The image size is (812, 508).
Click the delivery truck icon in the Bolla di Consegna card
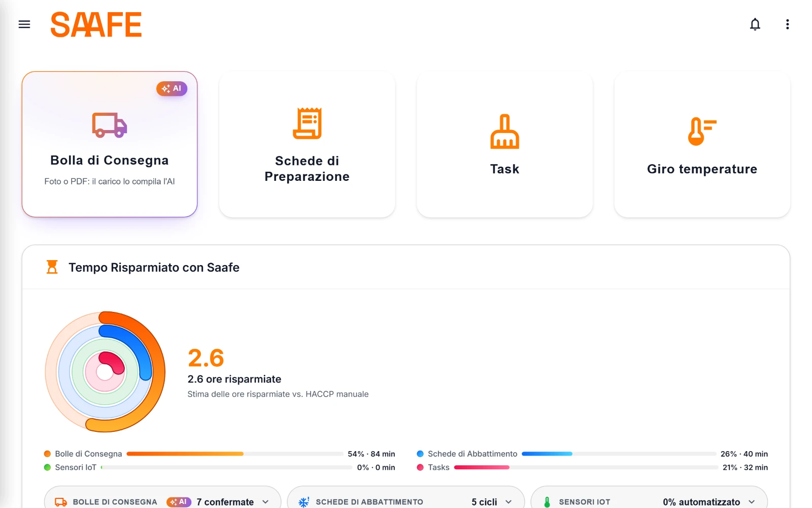(x=109, y=125)
